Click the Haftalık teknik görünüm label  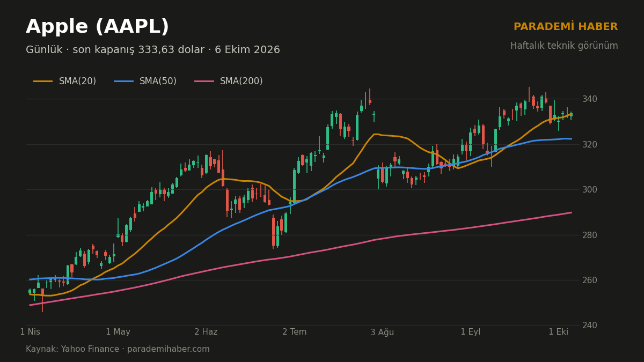[x=564, y=46]
